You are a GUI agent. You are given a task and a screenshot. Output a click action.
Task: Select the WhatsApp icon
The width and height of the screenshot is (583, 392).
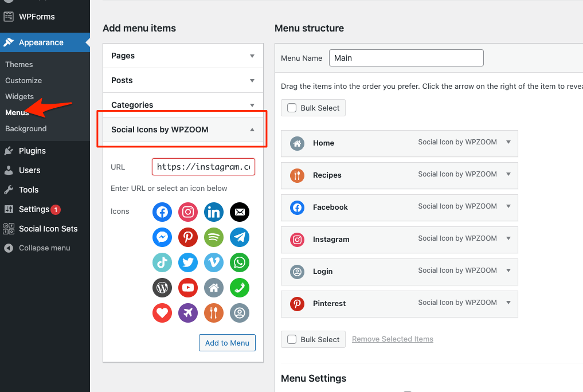tap(240, 262)
